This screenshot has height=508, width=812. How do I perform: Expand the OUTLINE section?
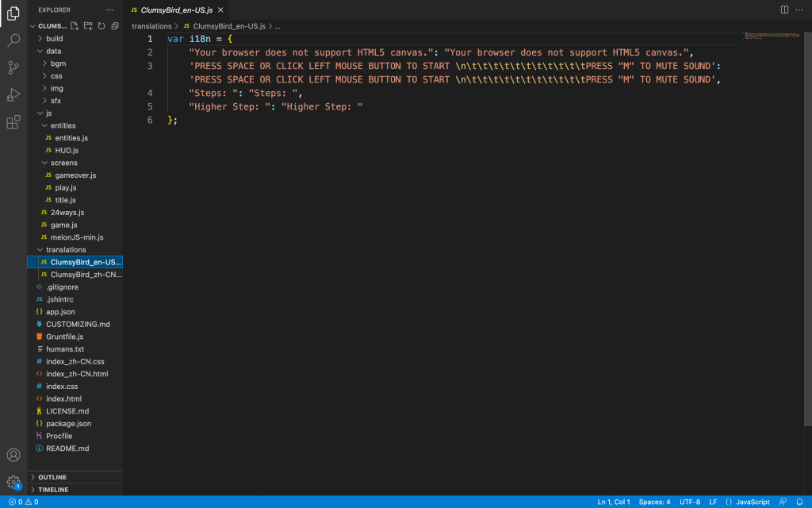tap(52, 477)
